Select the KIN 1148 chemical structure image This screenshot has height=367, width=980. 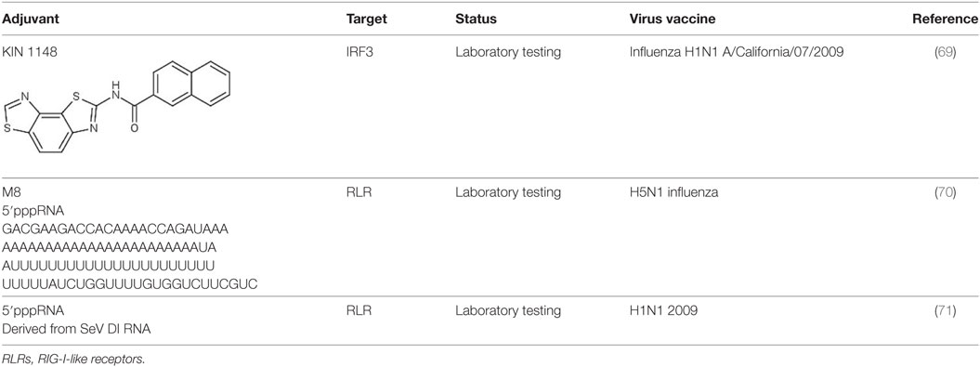[x=116, y=108]
